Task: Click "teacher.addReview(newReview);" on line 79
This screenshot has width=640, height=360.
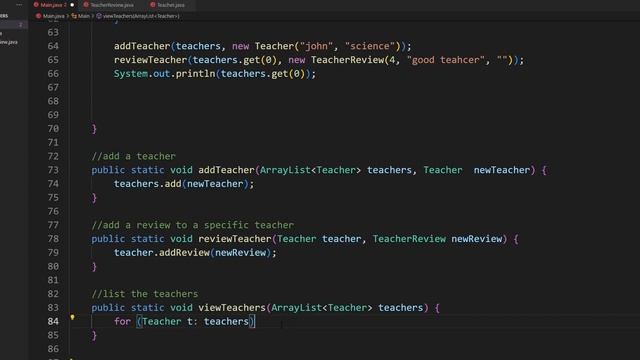Action: [195, 253]
